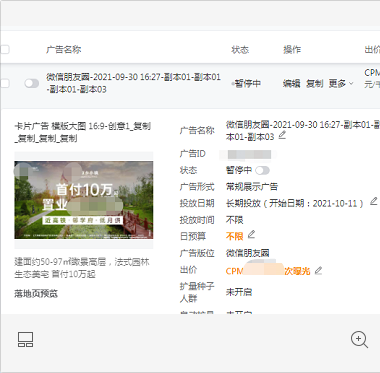Open 落地页预览 landing page preview
This screenshot has height=373, width=380.
click(36, 294)
